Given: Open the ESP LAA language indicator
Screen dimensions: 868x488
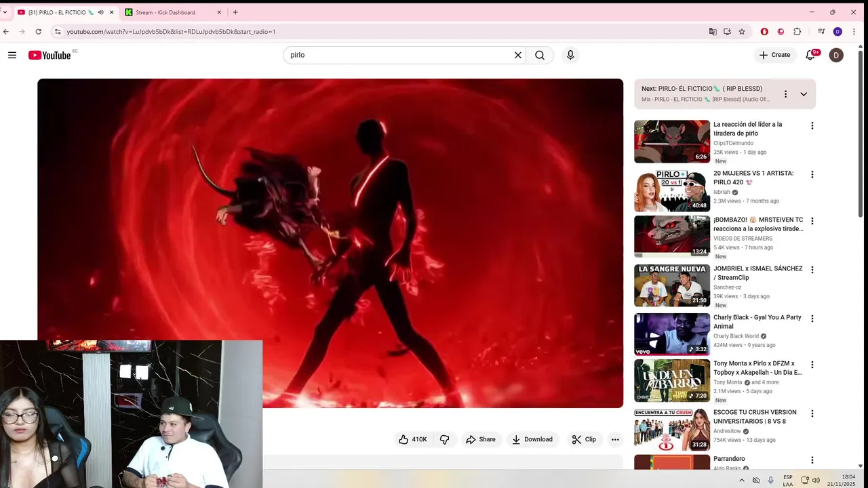Looking at the screenshot, I should click(788, 481).
